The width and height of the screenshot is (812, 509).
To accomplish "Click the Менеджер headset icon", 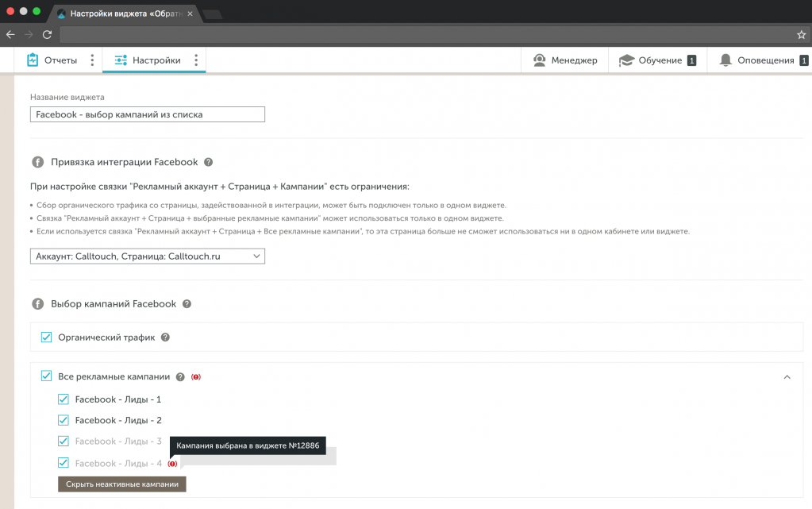I will [539, 60].
